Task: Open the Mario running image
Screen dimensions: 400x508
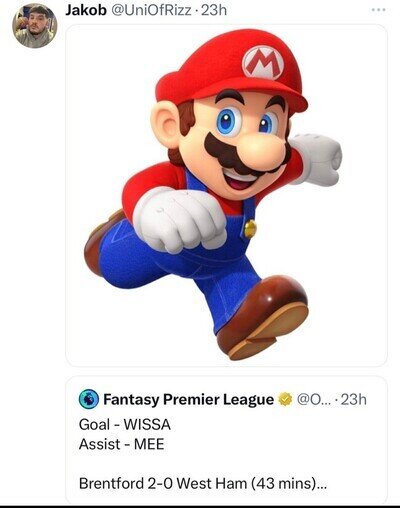Action: (226, 195)
